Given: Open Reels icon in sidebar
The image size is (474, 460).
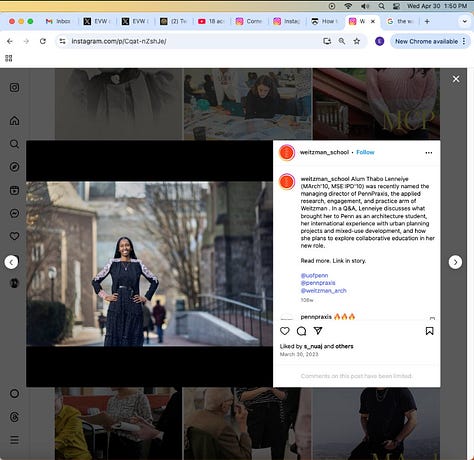Looking at the screenshot, I should (x=14, y=190).
